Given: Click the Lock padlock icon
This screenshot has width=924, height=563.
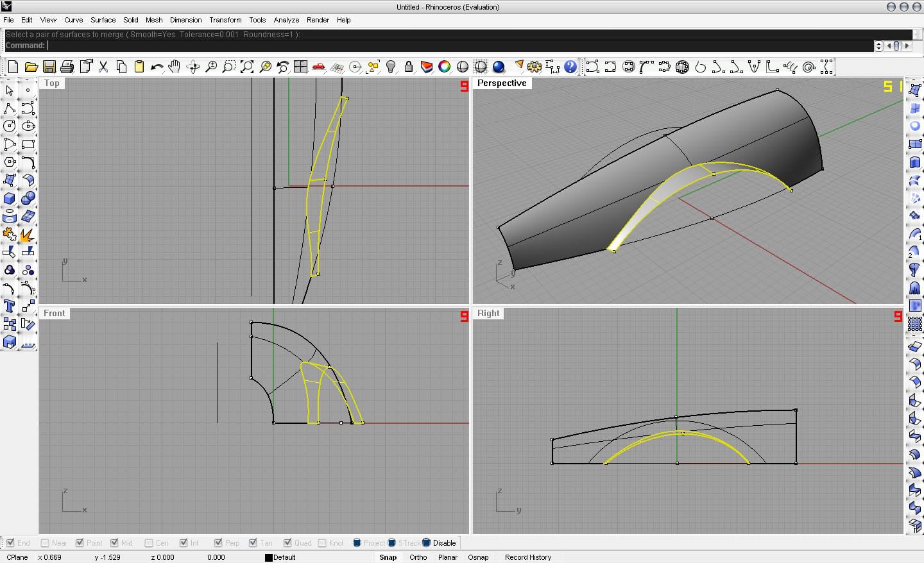Looking at the screenshot, I should click(x=409, y=67).
